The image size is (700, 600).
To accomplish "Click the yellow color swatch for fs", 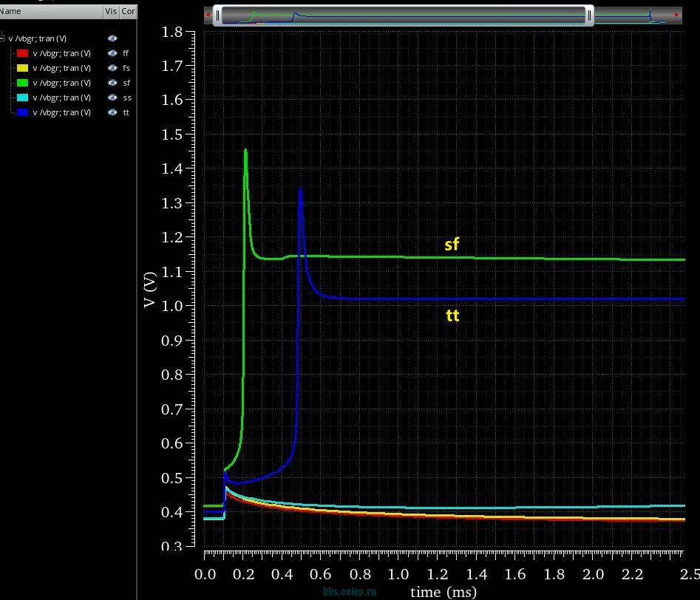I will (x=22, y=68).
